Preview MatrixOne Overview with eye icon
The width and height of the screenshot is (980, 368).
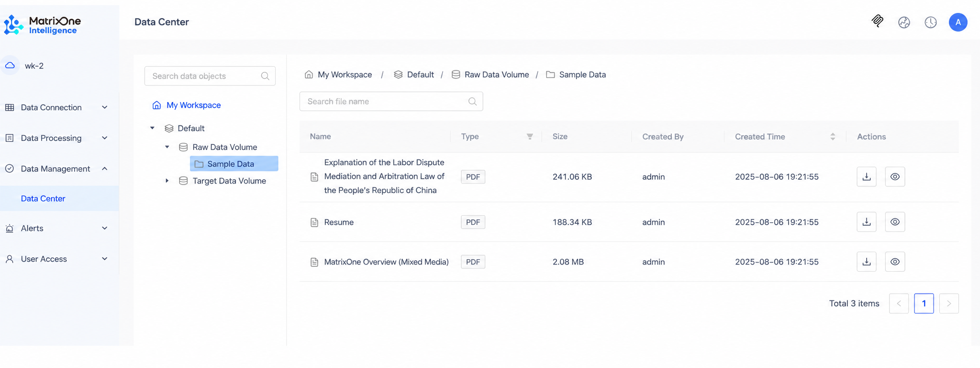pyautogui.click(x=895, y=262)
